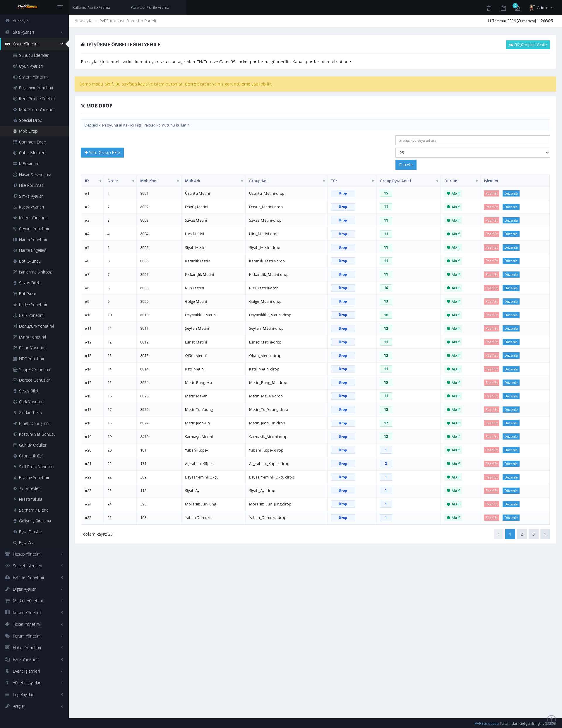Go to pagination page 2
Screen dimensions: 562x728
click(x=522, y=534)
